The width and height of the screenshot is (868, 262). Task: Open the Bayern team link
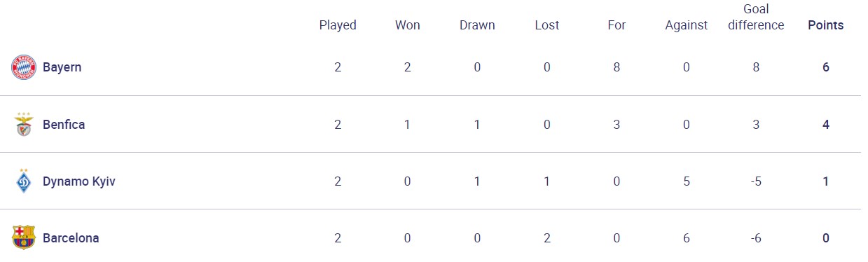tap(62, 68)
